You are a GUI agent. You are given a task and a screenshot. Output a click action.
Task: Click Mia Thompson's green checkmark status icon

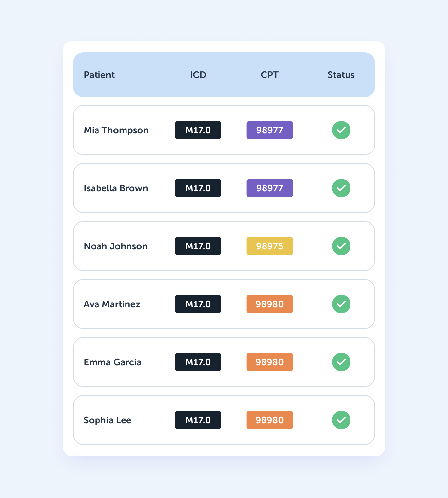pyautogui.click(x=341, y=130)
